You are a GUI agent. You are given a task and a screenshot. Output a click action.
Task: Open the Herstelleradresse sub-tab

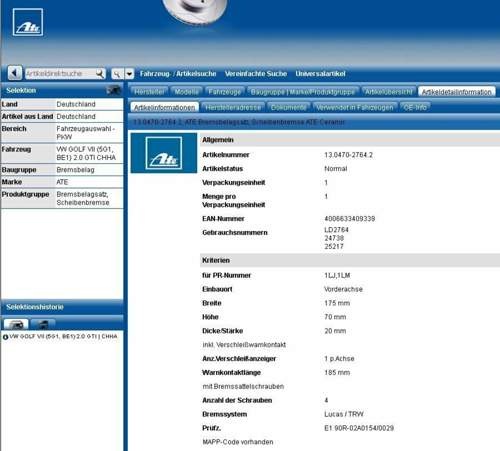(x=233, y=107)
